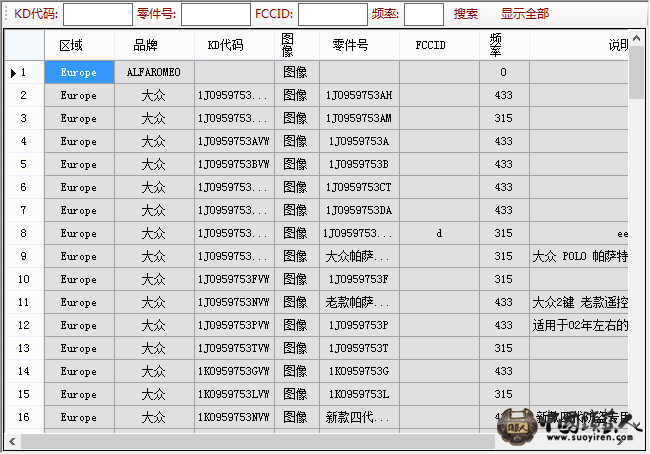The image size is (650, 454).
Task: Select KD code 1J0959753BVW cell
Action: [234, 164]
